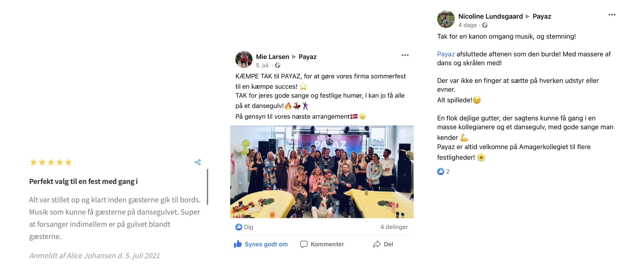This screenshot has width=644, height=273.
Task: Click Mie Larsen's profile picture
Action: pyautogui.click(x=244, y=60)
